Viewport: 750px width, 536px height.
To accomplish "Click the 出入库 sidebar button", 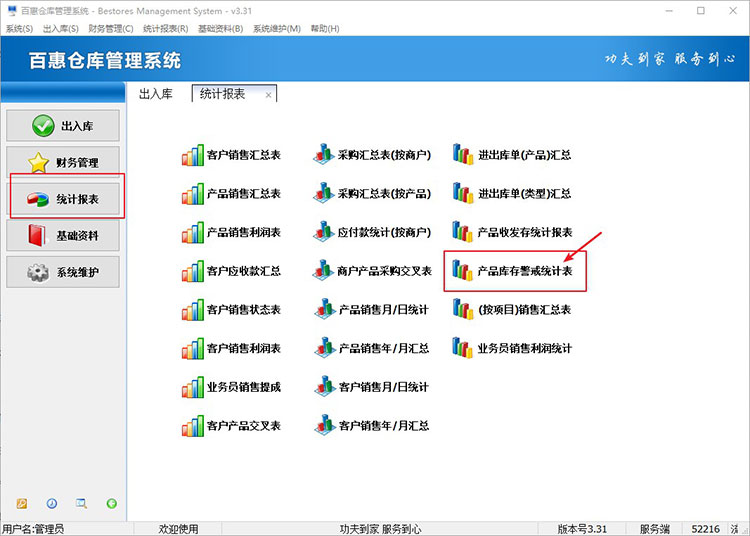I will coord(63,126).
